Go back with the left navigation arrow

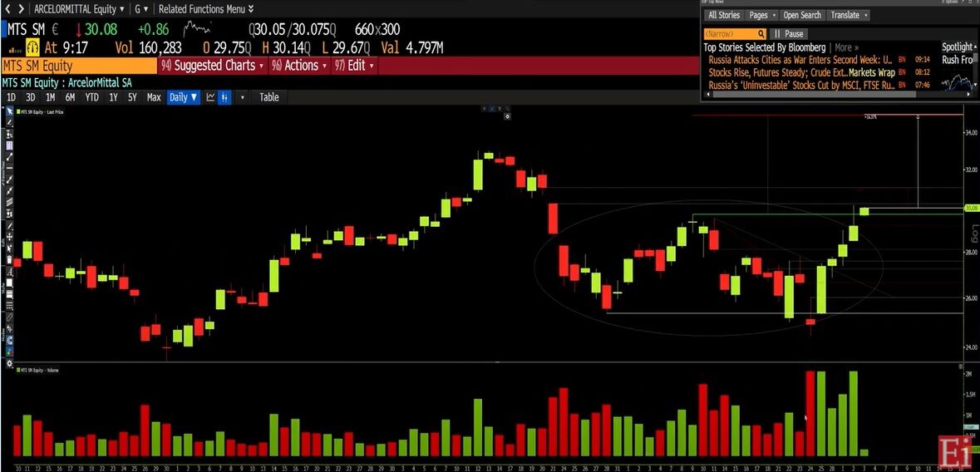point(8,9)
